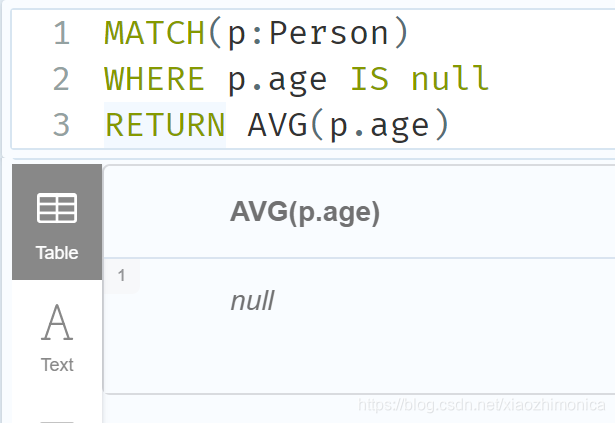Click AVG(p.age) in the query editor
The height and width of the screenshot is (423, 615).
click(x=348, y=126)
